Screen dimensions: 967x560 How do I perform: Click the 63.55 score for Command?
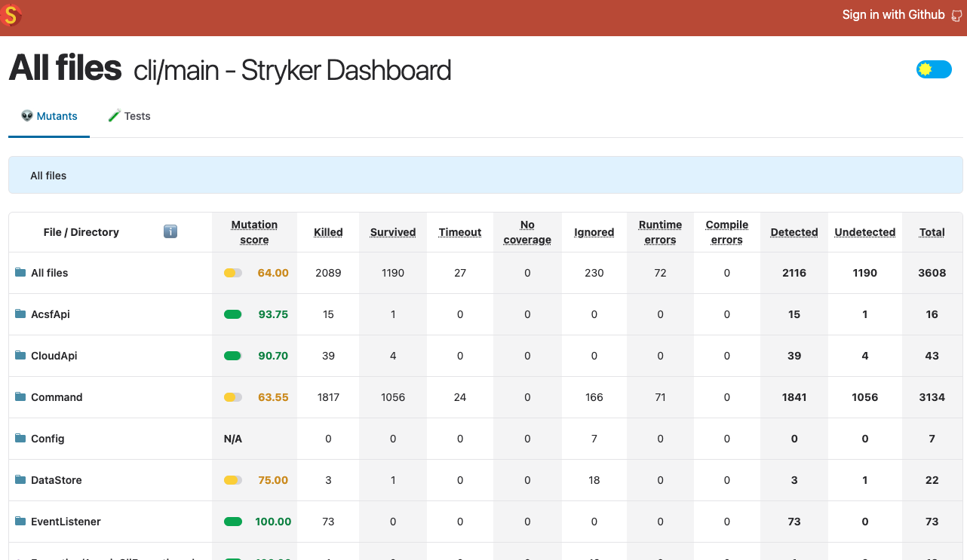tap(273, 397)
